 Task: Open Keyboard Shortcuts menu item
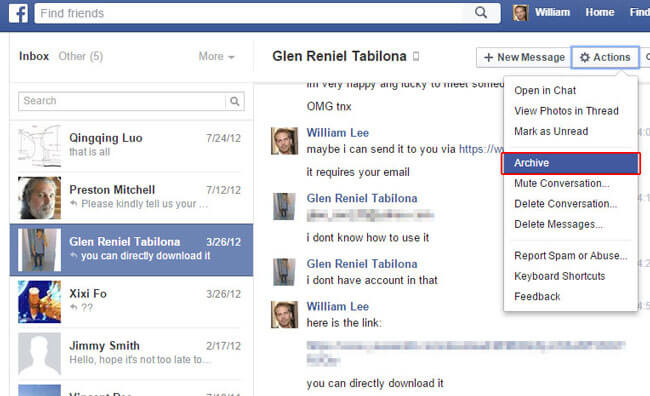click(570, 276)
